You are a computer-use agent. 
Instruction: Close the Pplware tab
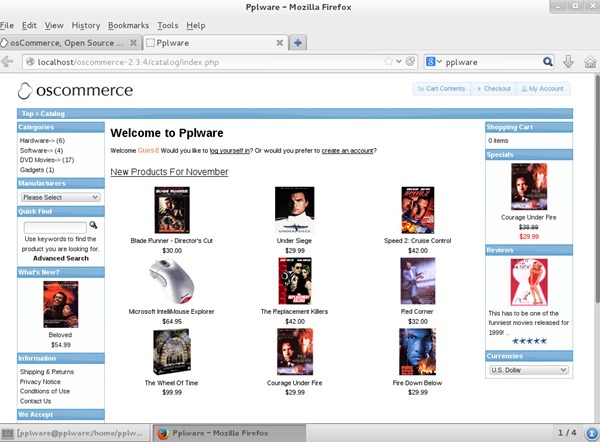280,43
